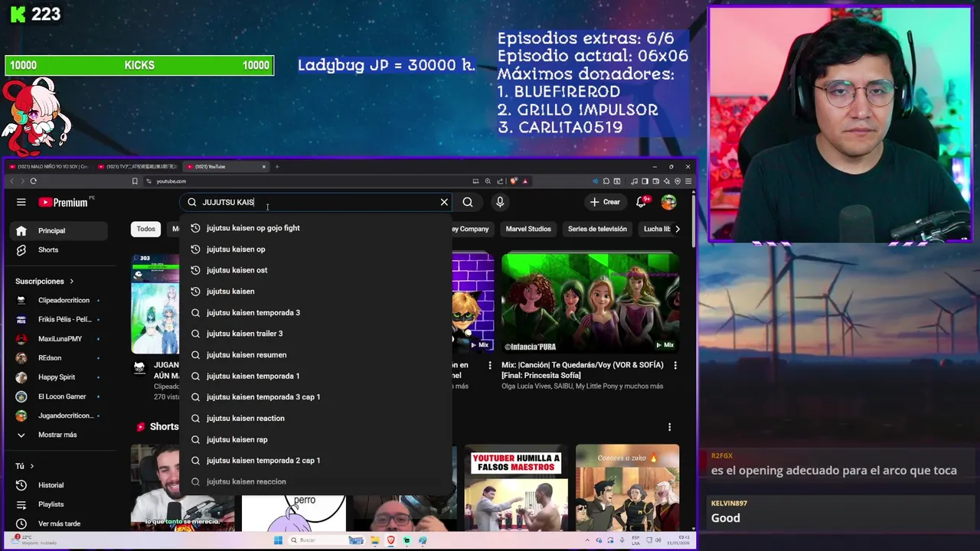The image size is (980, 551).
Task: Choose suggestion jujutsu kaisen op gojo fight
Action: click(315, 228)
